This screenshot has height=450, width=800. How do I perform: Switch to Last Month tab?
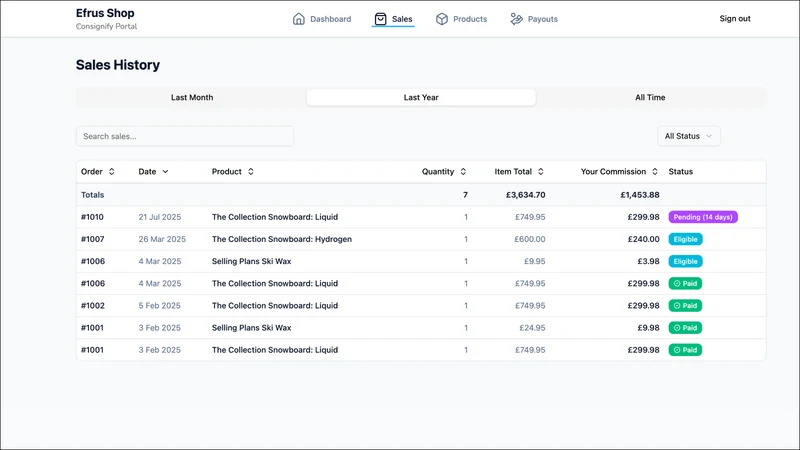tap(192, 97)
